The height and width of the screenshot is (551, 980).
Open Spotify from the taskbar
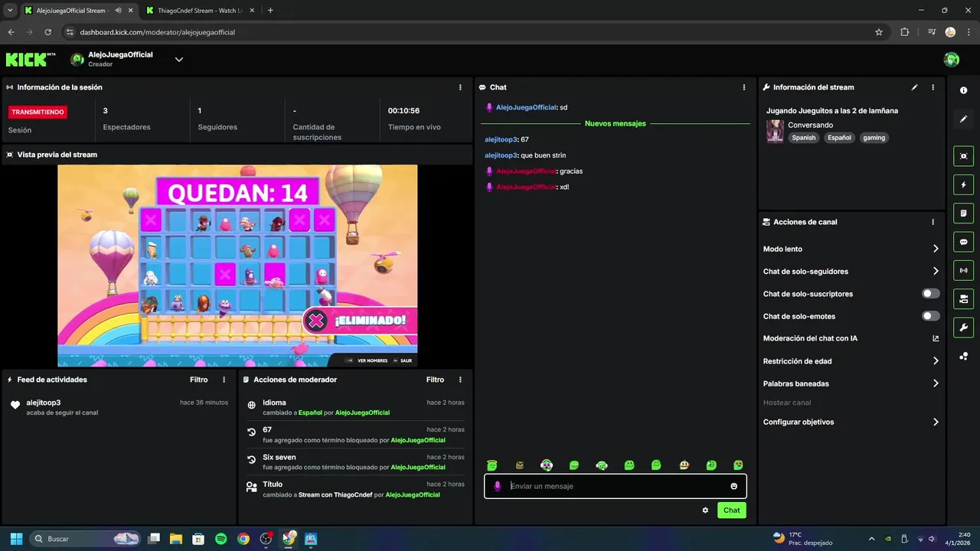[x=220, y=539]
